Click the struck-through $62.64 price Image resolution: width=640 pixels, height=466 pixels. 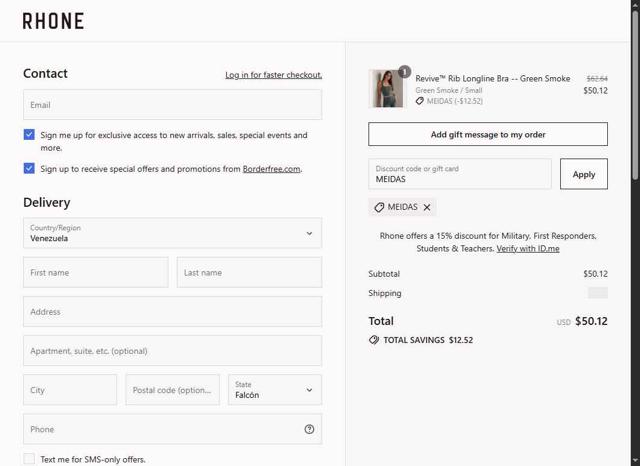click(597, 78)
